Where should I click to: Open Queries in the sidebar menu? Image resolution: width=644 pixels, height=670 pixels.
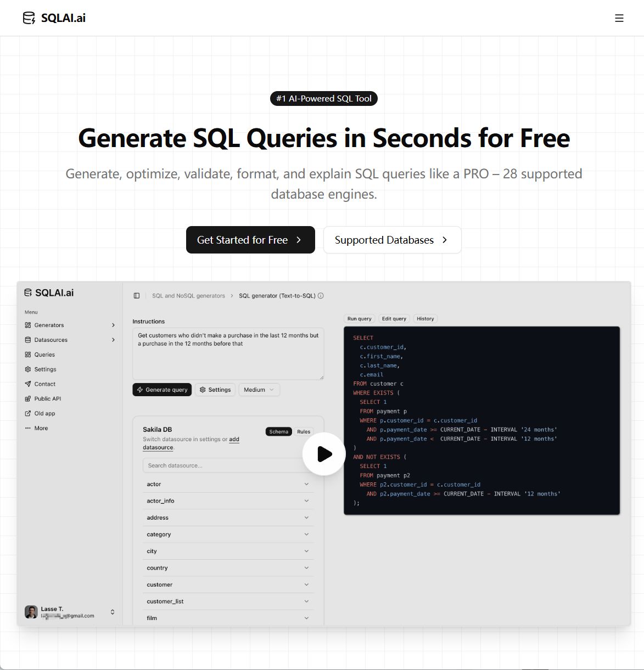point(44,355)
